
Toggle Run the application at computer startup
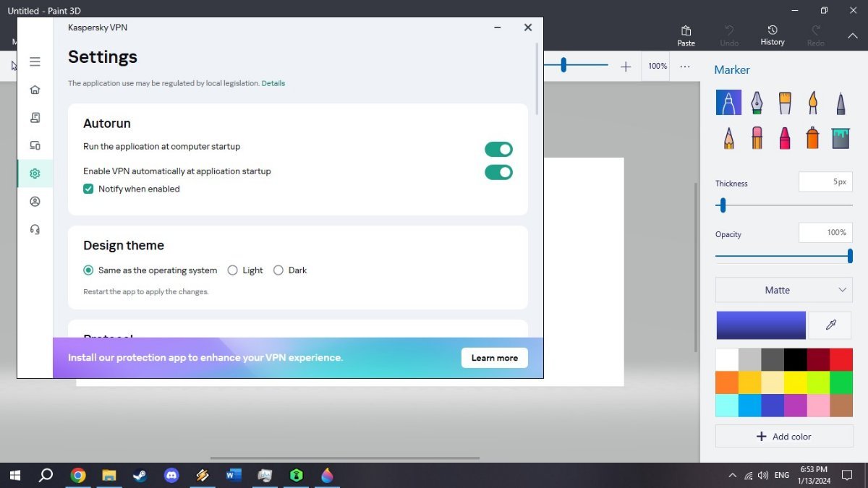pos(498,149)
